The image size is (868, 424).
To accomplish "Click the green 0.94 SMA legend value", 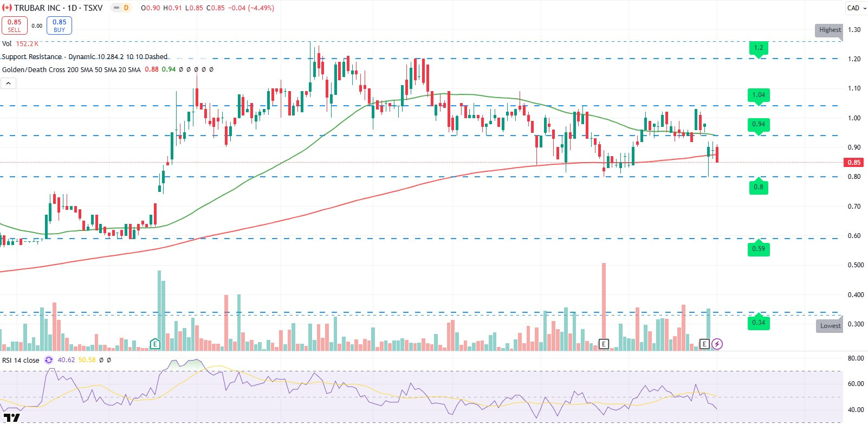I will pyautogui.click(x=169, y=69).
